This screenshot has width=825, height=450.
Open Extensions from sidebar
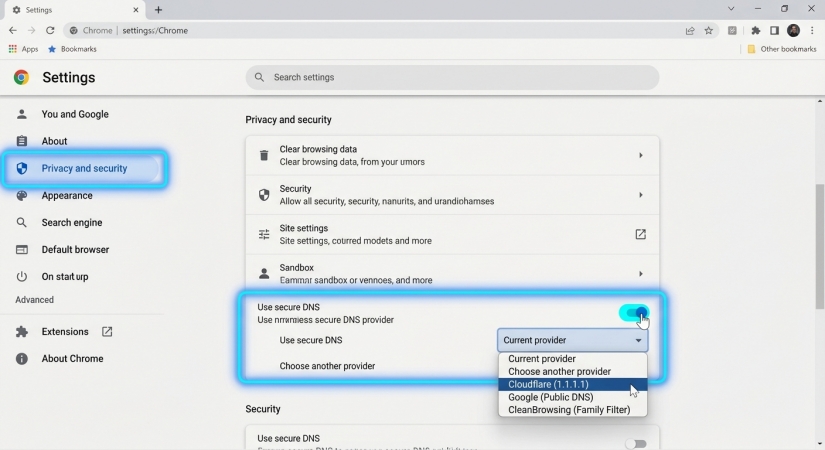pyautogui.click(x=65, y=332)
